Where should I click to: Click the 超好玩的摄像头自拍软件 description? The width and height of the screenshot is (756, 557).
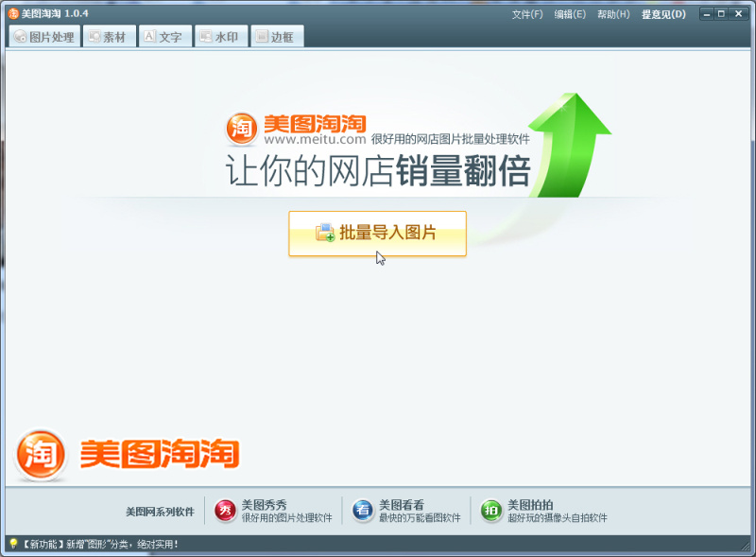pyautogui.click(x=558, y=518)
